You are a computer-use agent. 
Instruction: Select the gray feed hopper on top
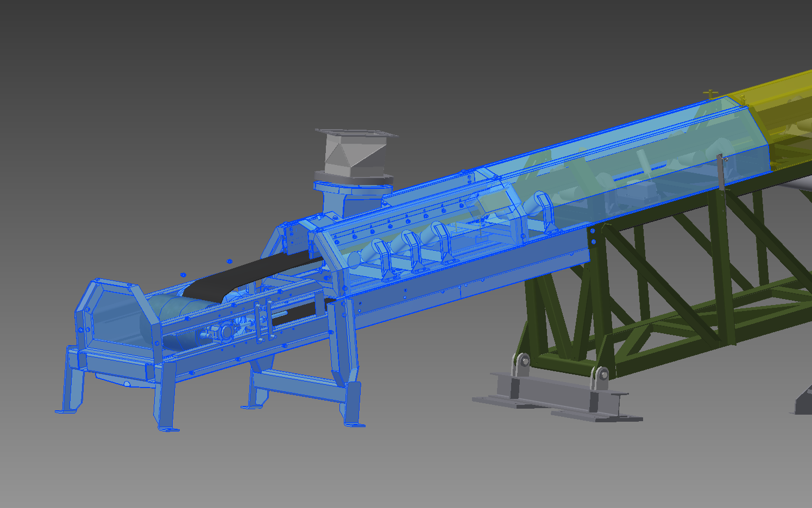click(x=348, y=154)
